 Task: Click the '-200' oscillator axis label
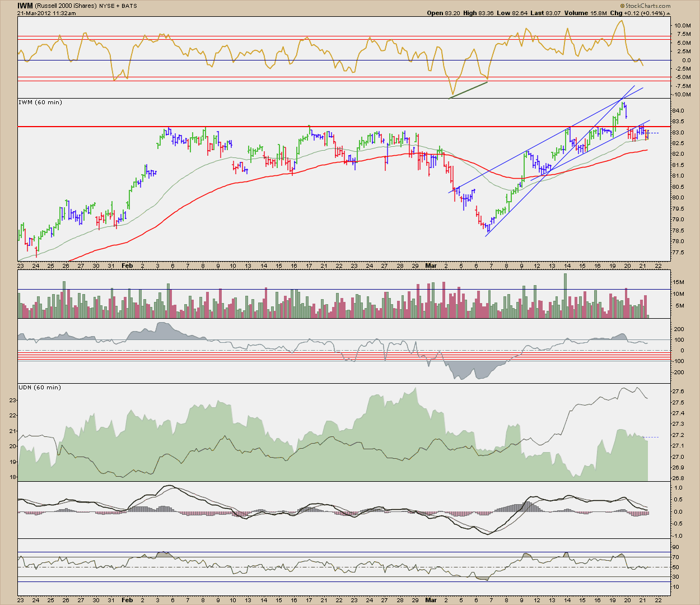pyautogui.click(x=679, y=372)
